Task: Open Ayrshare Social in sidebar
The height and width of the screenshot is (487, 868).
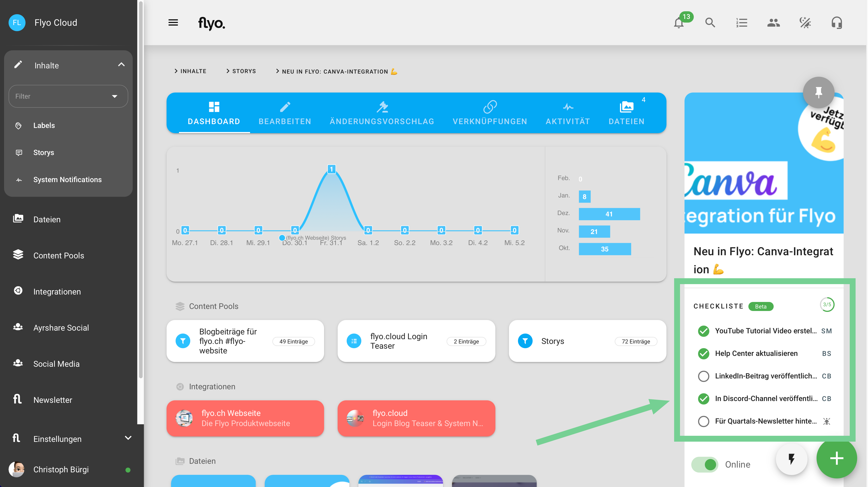Action: (x=68, y=327)
